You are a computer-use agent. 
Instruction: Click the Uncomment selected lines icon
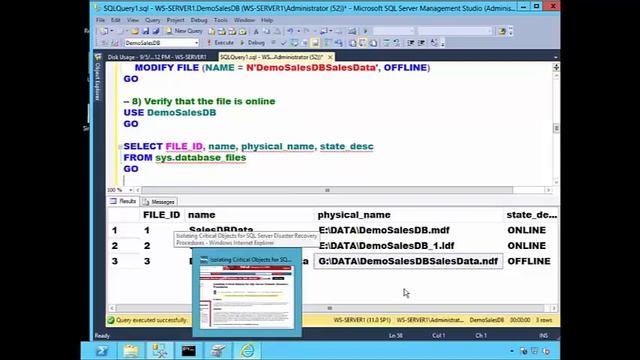397,42
